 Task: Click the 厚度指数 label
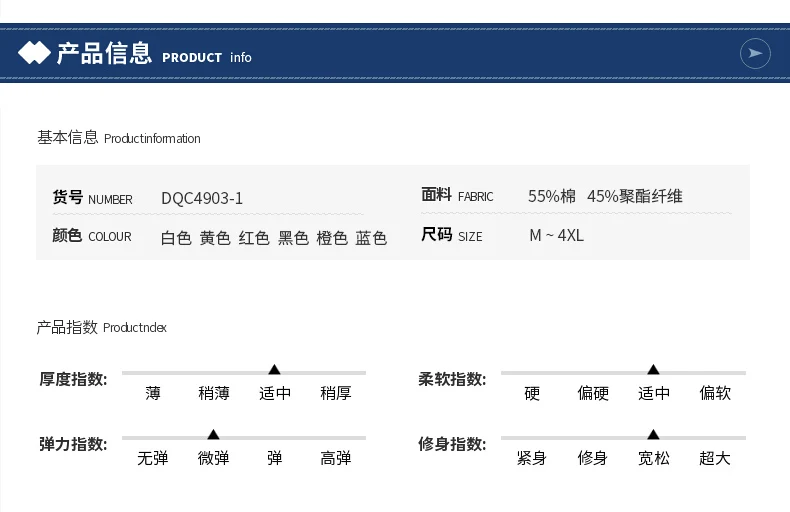(x=74, y=379)
